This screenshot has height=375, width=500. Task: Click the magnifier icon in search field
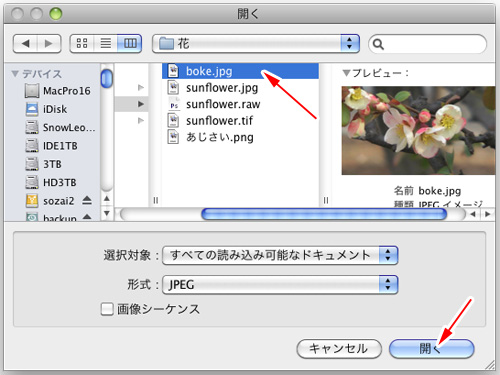pyautogui.click(x=378, y=44)
